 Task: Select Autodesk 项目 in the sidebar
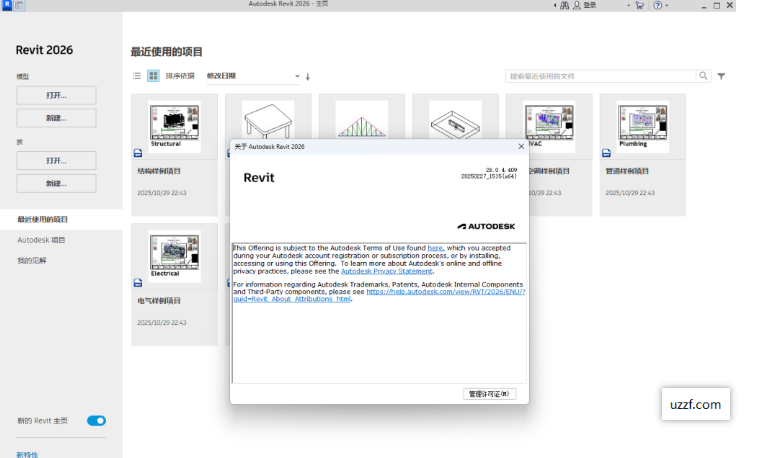(x=41, y=240)
